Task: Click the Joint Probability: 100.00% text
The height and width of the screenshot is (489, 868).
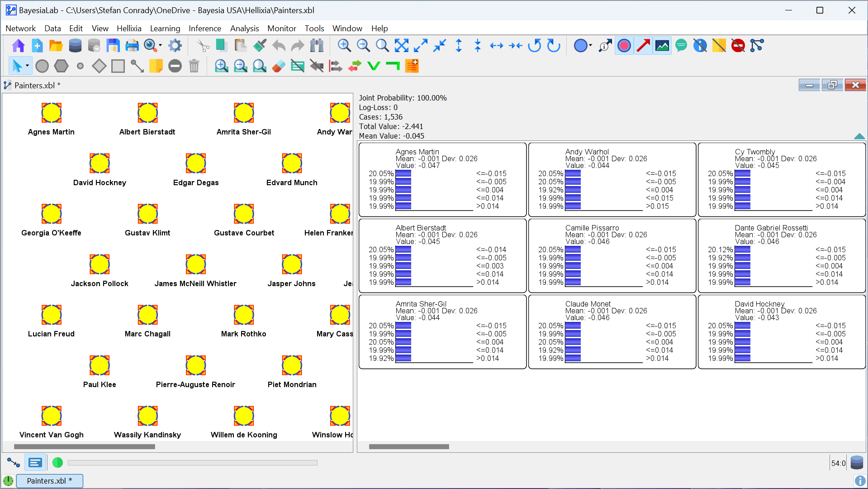Action: 403,98
